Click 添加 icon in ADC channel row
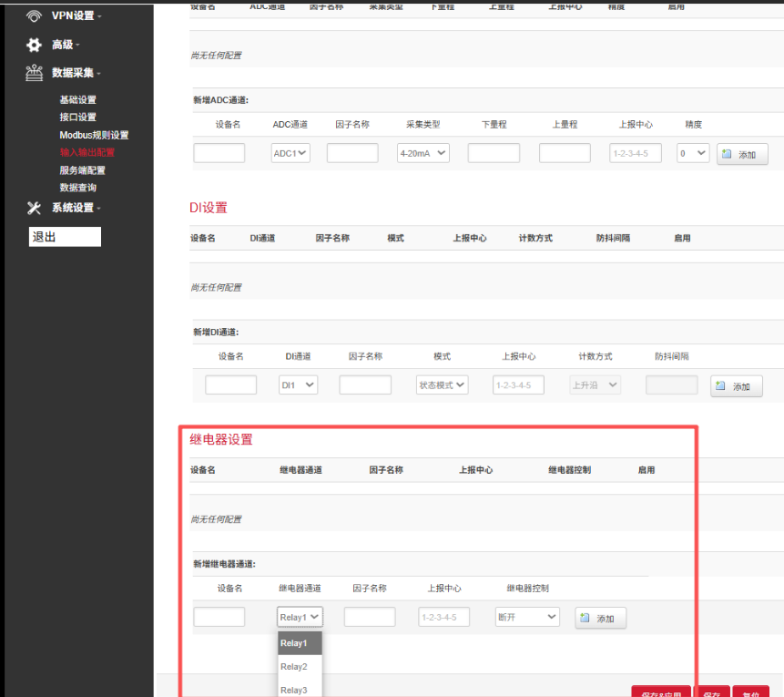 coord(727,155)
